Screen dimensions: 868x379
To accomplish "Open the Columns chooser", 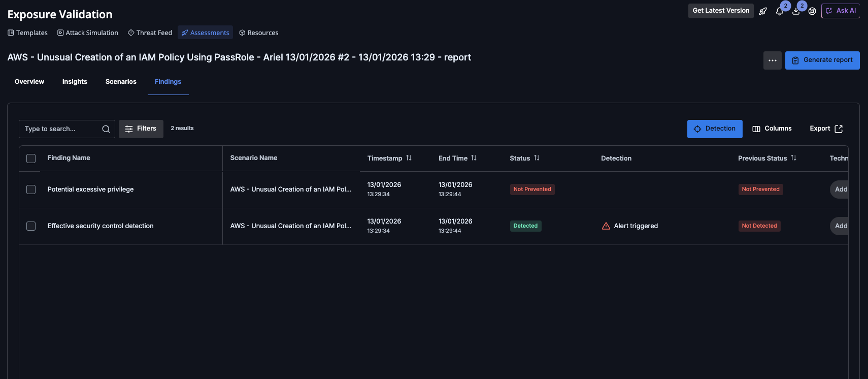I will point(772,129).
